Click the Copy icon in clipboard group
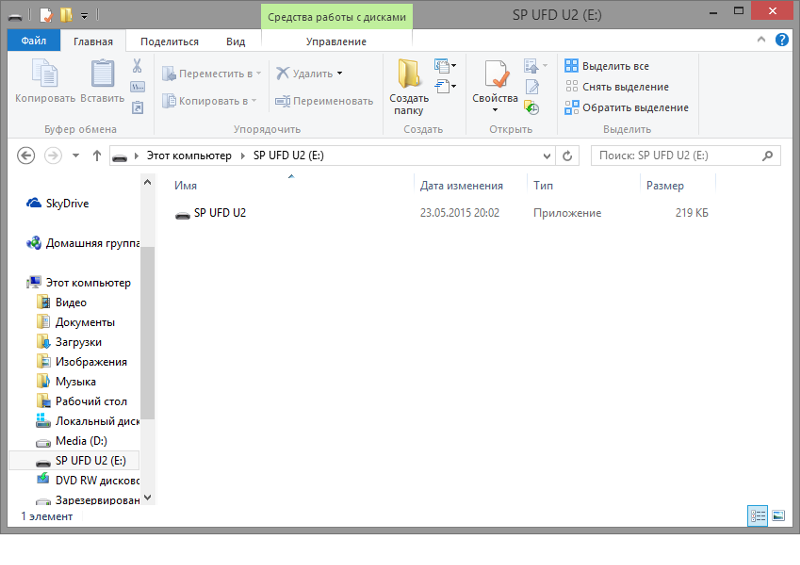Image resolution: width=800 pixels, height=565 pixels. pos(45,75)
